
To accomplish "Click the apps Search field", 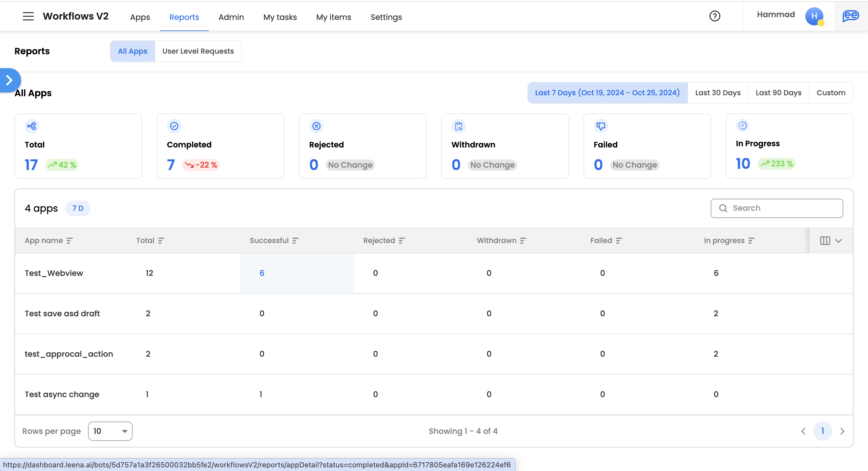I will click(782, 208).
